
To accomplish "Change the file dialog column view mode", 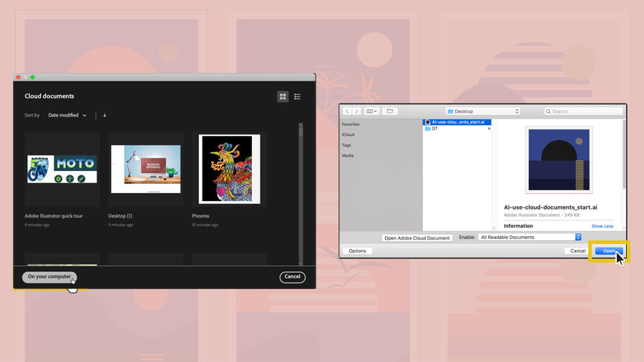I will tap(371, 111).
